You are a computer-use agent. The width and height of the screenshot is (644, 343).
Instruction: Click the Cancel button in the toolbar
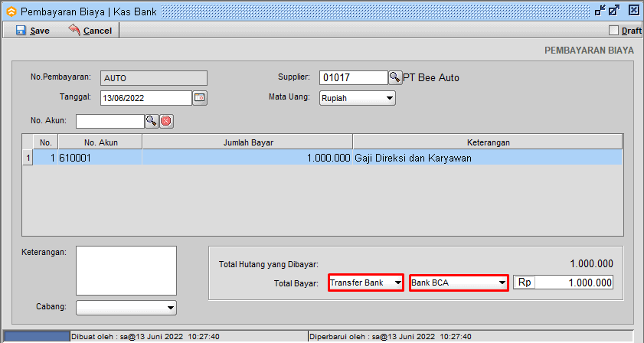coord(90,31)
